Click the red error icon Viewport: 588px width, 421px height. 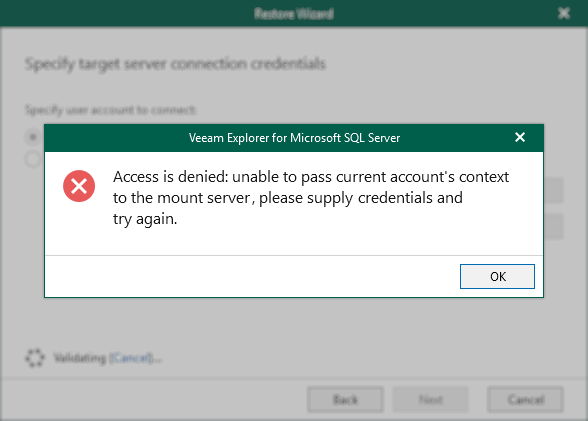[x=79, y=186]
